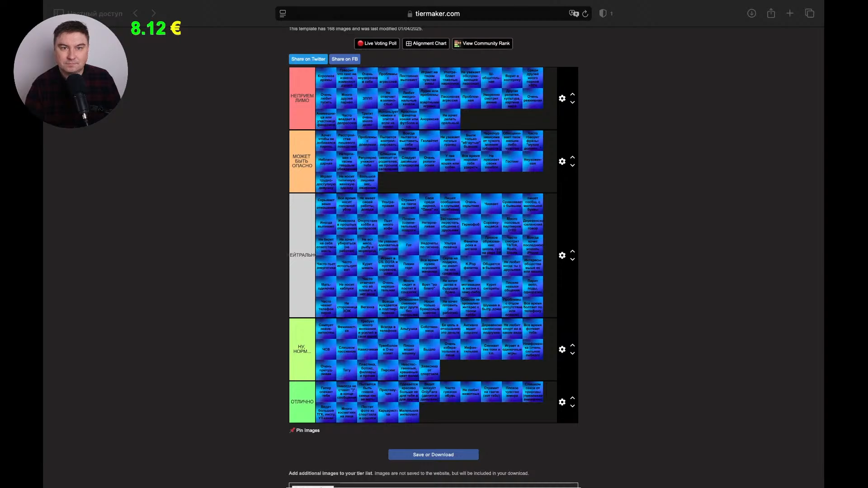Move НУ, НОРМ row up with chevron
This screenshot has width=868, height=488.
tap(573, 345)
